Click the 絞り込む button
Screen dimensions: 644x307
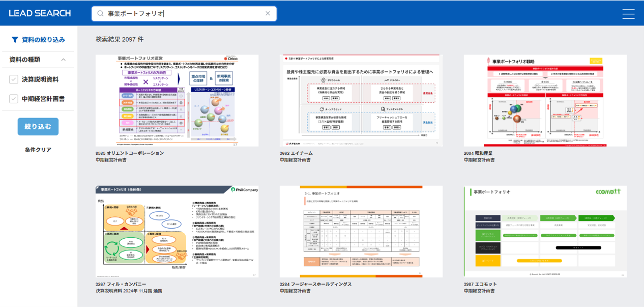(38, 127)
